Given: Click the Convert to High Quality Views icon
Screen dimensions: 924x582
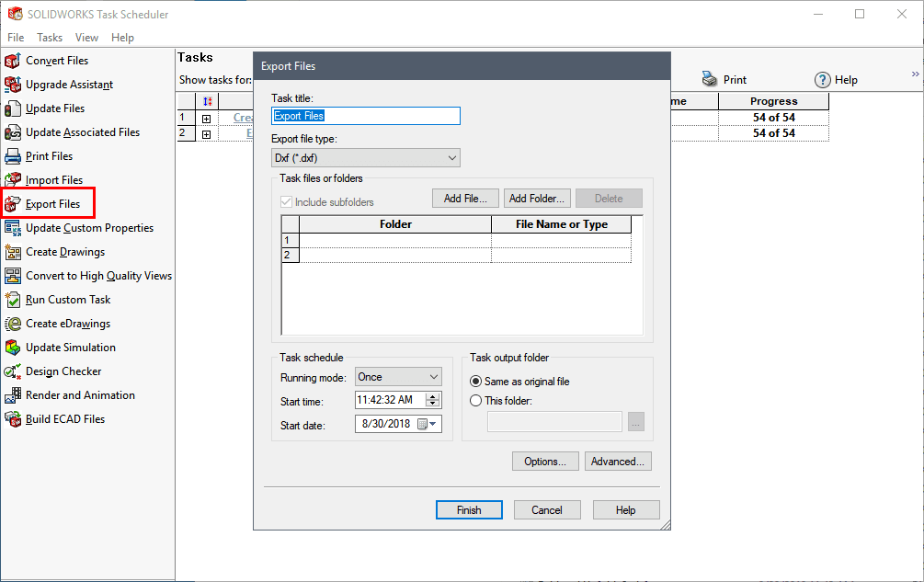Looking at the screenshot, I should pos(12,276).
